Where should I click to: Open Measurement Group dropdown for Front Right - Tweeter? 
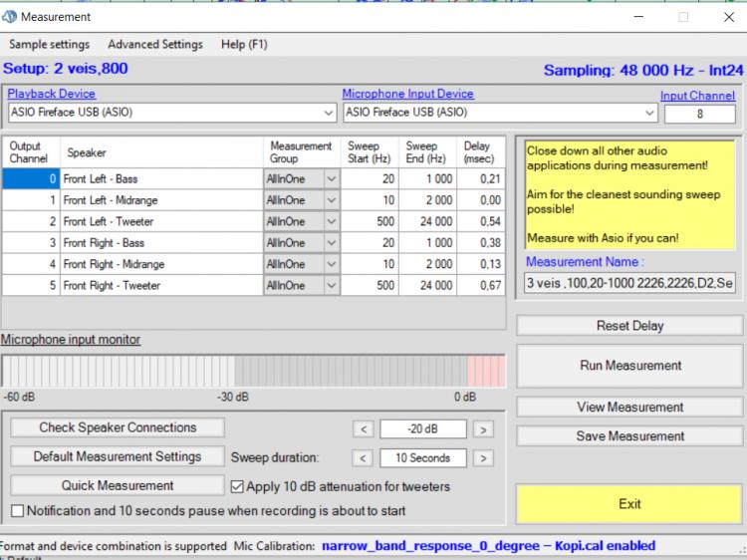coord(332,286)
